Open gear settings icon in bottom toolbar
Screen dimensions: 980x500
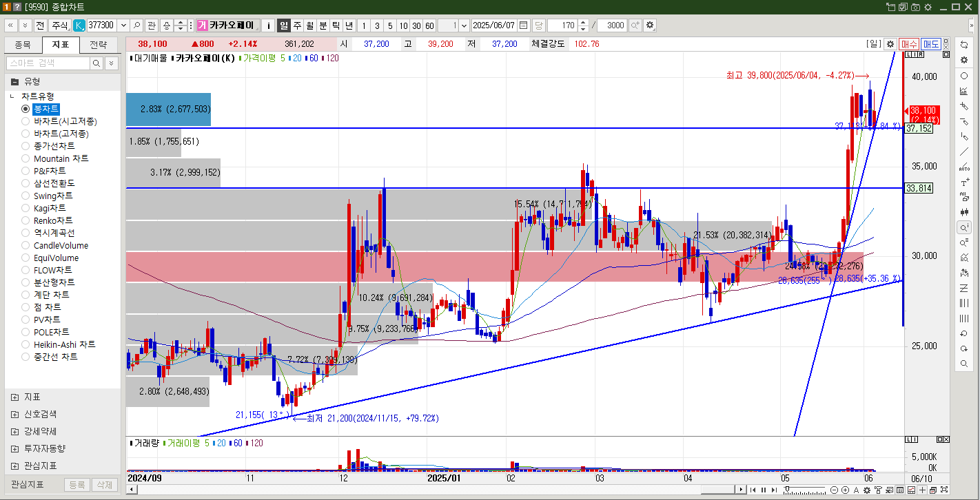tap(866, 490)
